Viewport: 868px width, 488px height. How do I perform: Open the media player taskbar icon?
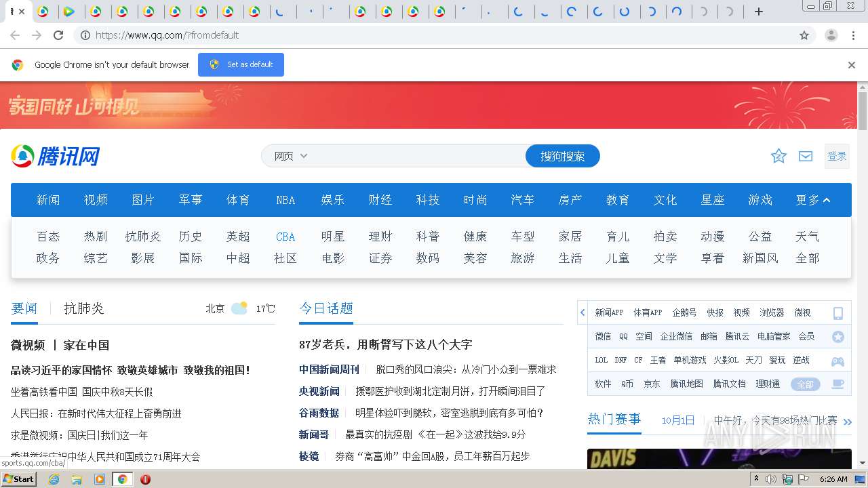point(100,479)
